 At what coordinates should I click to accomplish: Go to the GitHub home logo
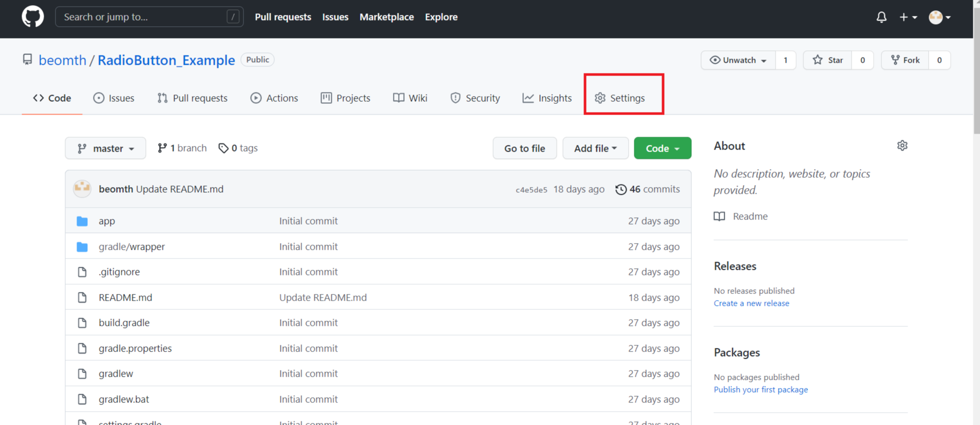[33, 17]
